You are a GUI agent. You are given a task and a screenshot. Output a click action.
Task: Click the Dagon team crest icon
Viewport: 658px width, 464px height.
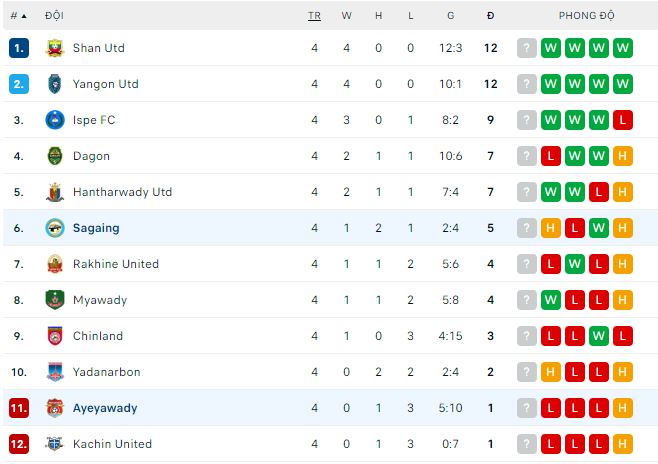(55, 156)
